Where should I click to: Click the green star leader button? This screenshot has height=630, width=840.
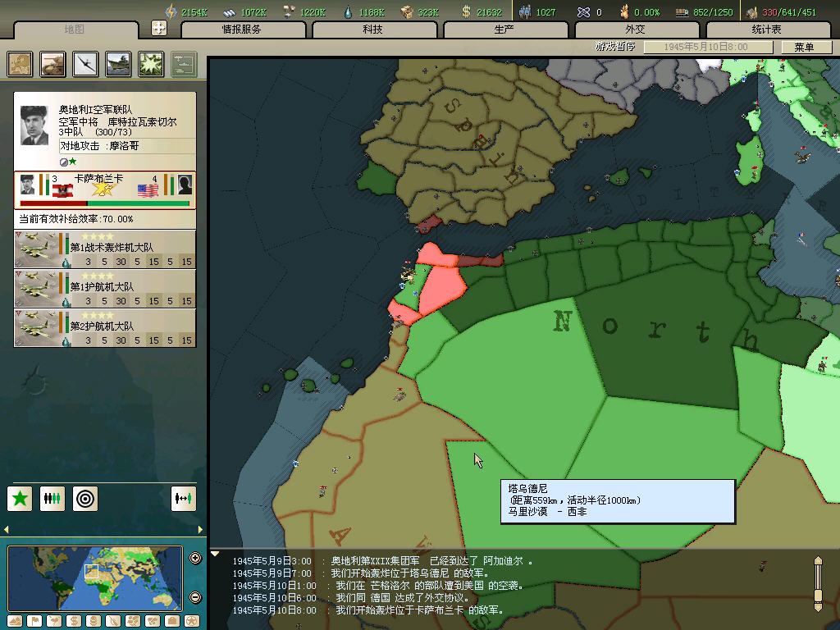tap(20, 499)
